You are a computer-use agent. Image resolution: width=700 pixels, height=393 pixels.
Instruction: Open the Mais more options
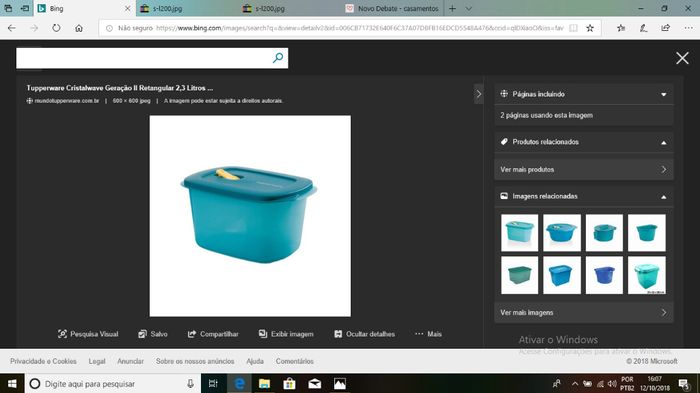pos(428,334)
